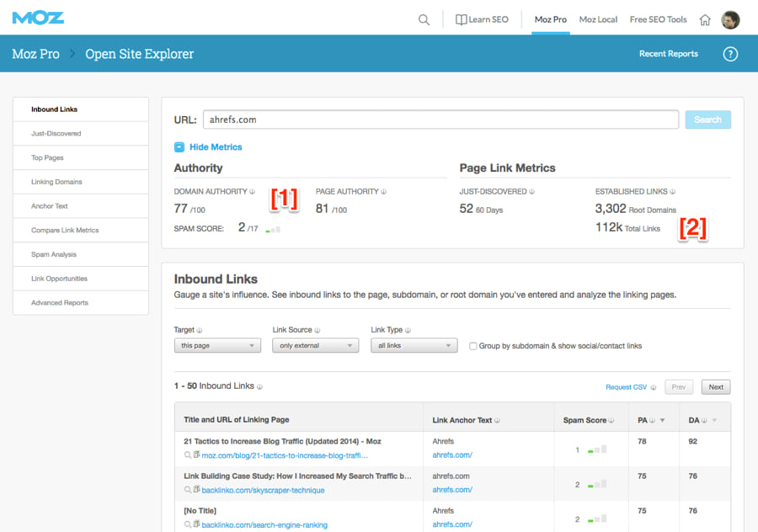Click the Title and URL of Linking Page header

237,420
